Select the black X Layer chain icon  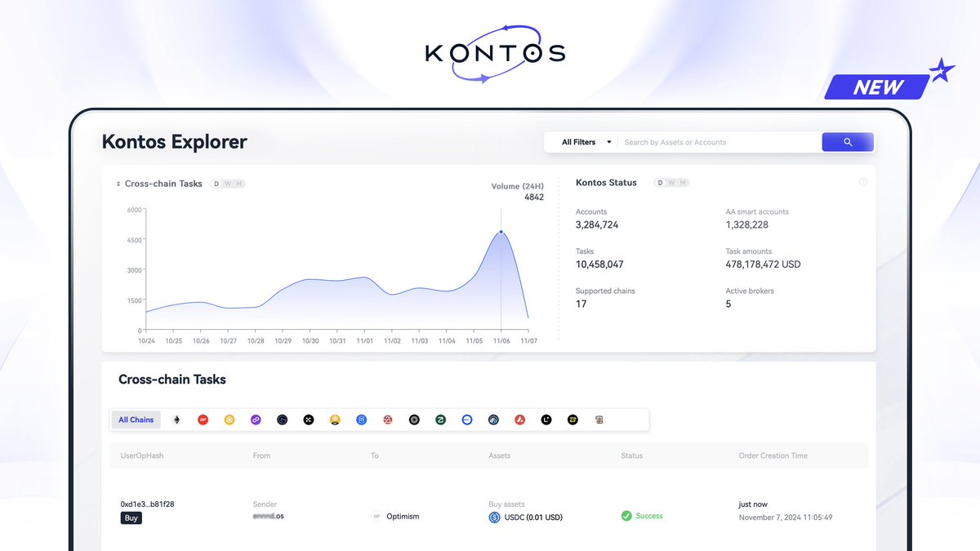(309, 420)
